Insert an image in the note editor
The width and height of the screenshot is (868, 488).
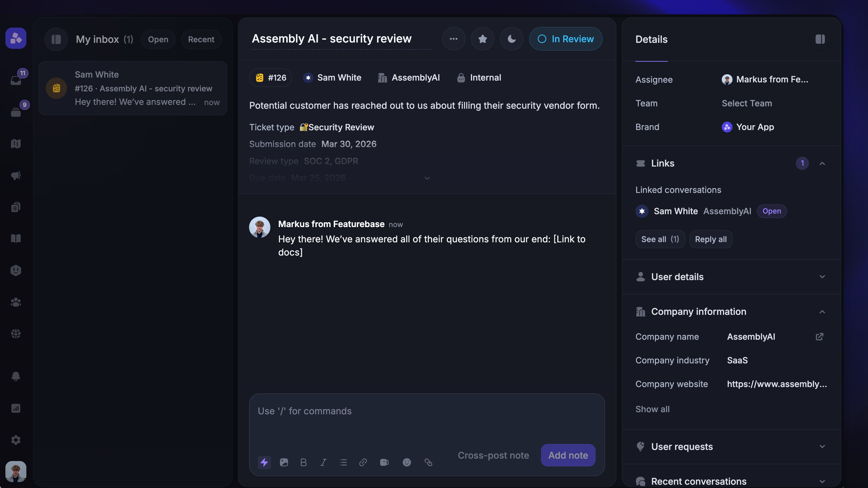coord(284,462)
